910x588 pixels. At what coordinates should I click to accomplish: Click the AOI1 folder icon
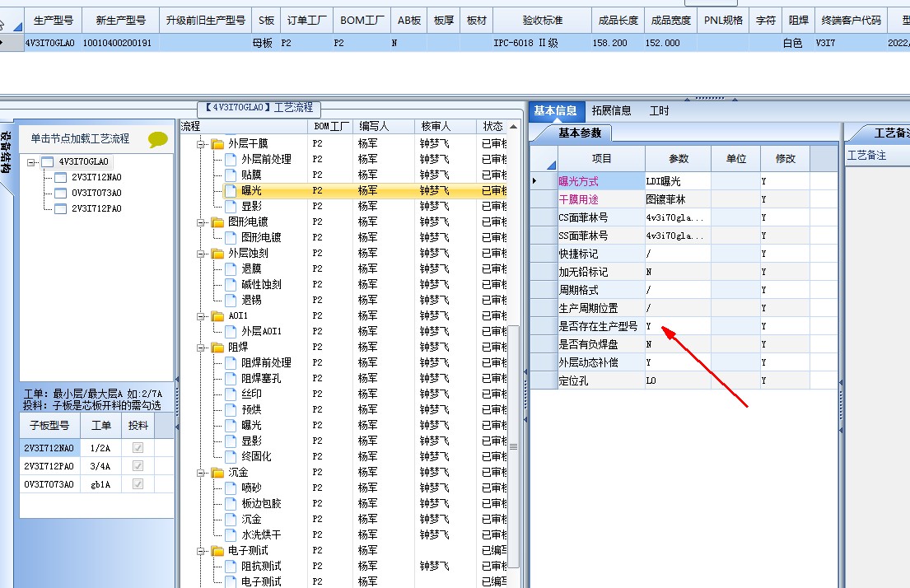[217, 315]
